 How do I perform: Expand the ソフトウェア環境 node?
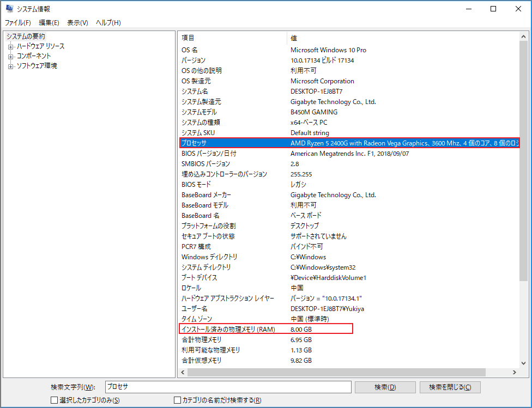(10, 67)
